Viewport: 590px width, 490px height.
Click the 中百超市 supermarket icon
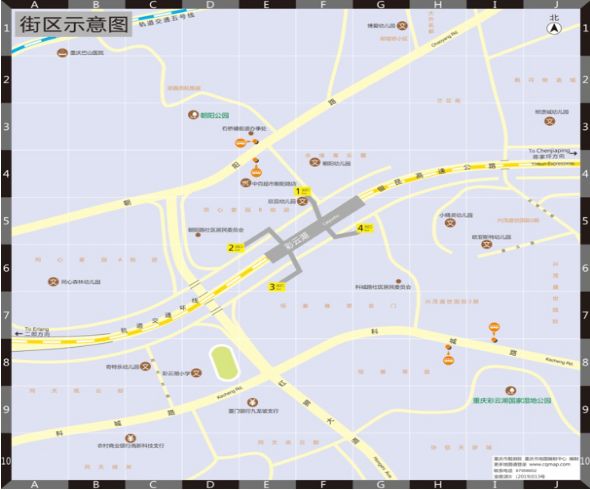[x=246, y=183]
